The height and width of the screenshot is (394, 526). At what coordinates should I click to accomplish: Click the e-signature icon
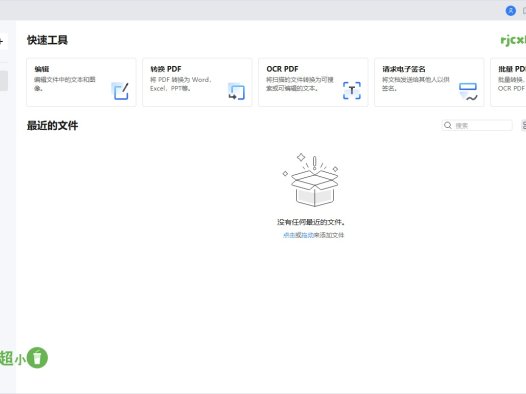(x=468, y=92)
